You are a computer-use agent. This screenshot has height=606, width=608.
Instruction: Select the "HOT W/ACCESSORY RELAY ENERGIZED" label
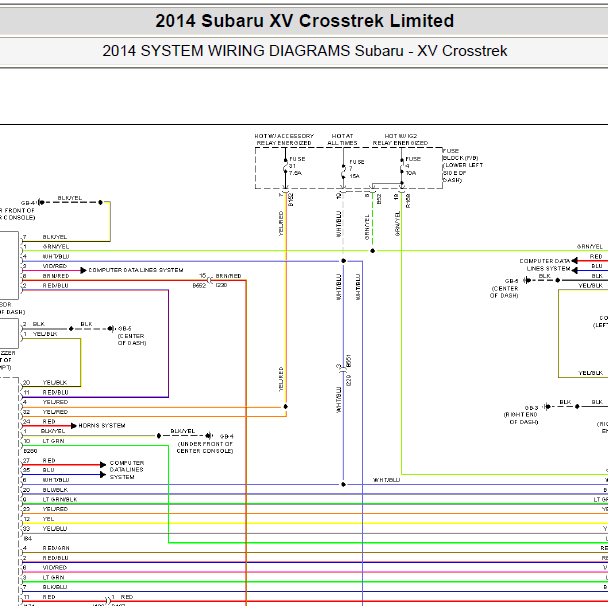pos(284,140)
